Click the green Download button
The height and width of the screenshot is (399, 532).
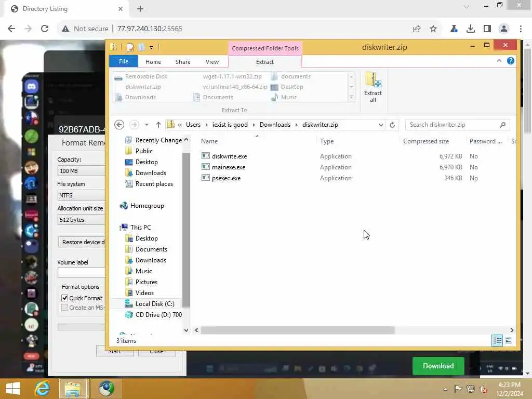point(438,366)
